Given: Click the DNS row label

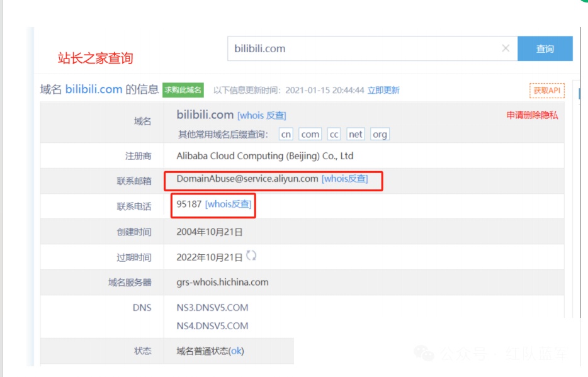Looking at the screenshot, I should coord(142,308).
